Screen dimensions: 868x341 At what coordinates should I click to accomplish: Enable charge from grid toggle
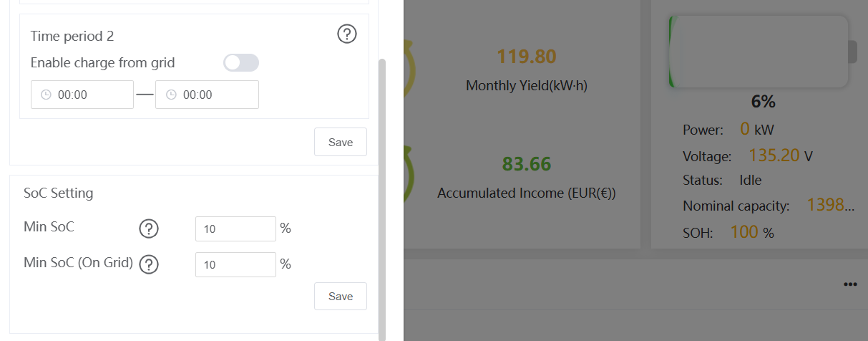(x=241, y=63)
